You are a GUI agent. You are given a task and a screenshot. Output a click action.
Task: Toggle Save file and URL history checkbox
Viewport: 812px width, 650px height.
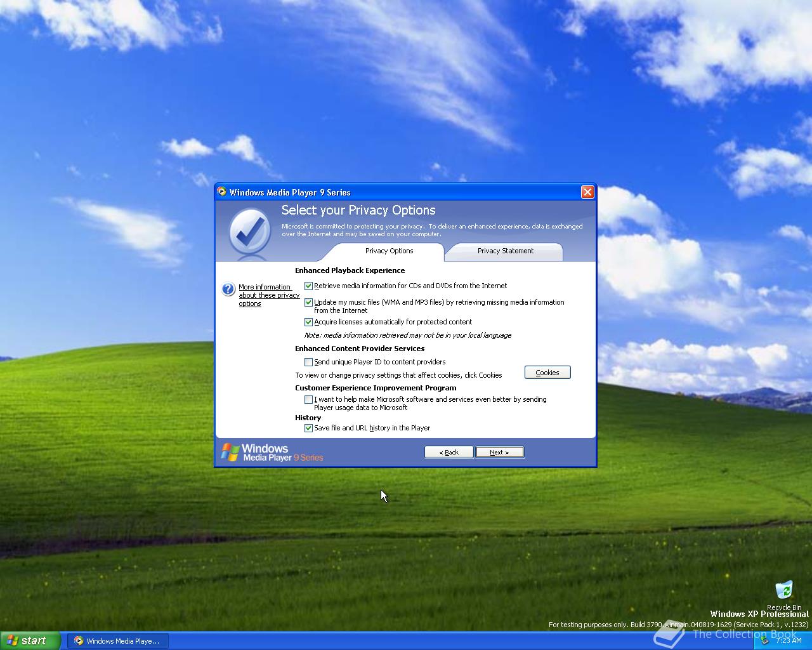[309, 428]
